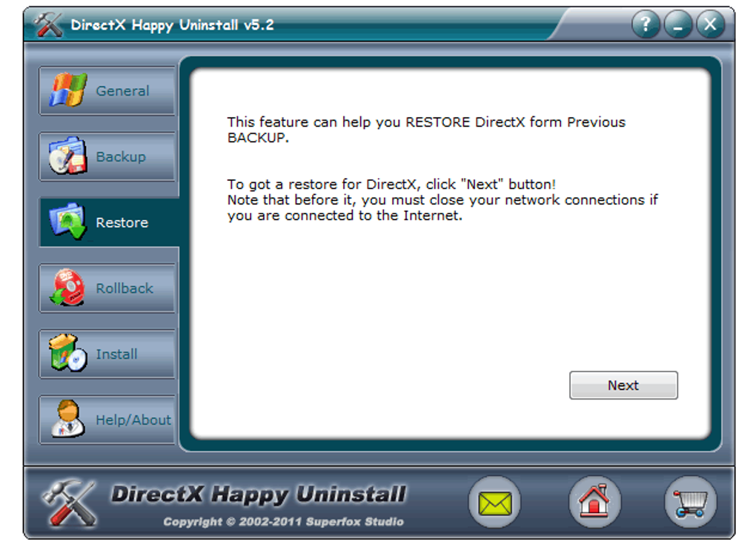
Task: Click the Restore folder green arrow icon
Action: [x=67, y=222]
